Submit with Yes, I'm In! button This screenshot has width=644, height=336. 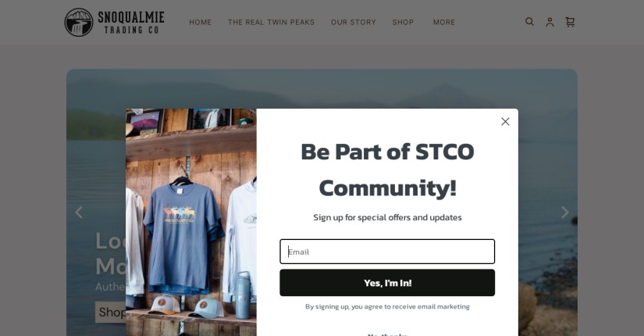(x=387, y=283)
